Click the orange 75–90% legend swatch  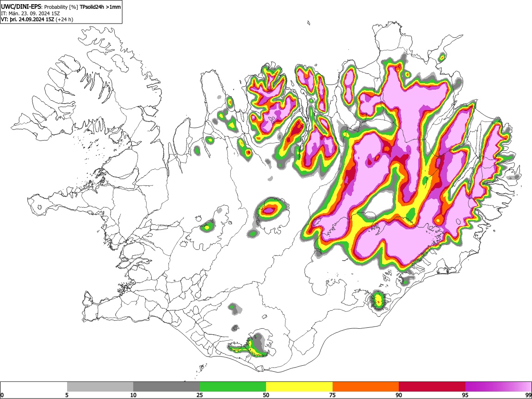tap(366, 387)
